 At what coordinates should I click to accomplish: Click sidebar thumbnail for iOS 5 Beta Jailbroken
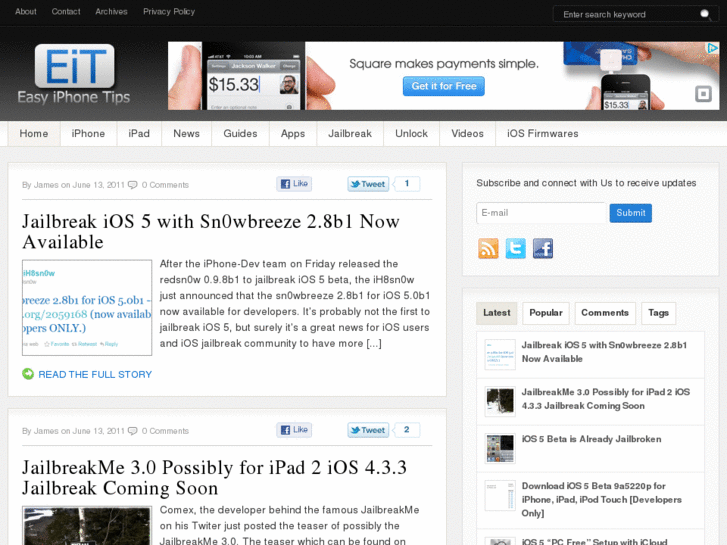(x=500, y=449)
